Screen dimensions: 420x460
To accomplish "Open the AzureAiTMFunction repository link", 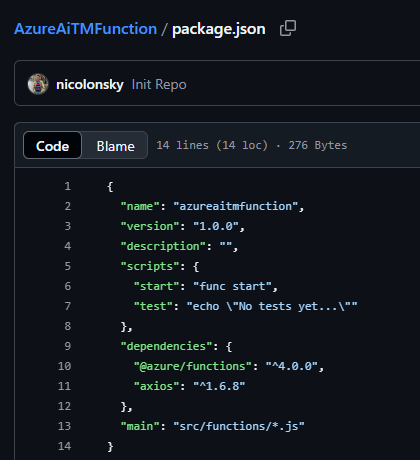I will (x=85, y=29).
